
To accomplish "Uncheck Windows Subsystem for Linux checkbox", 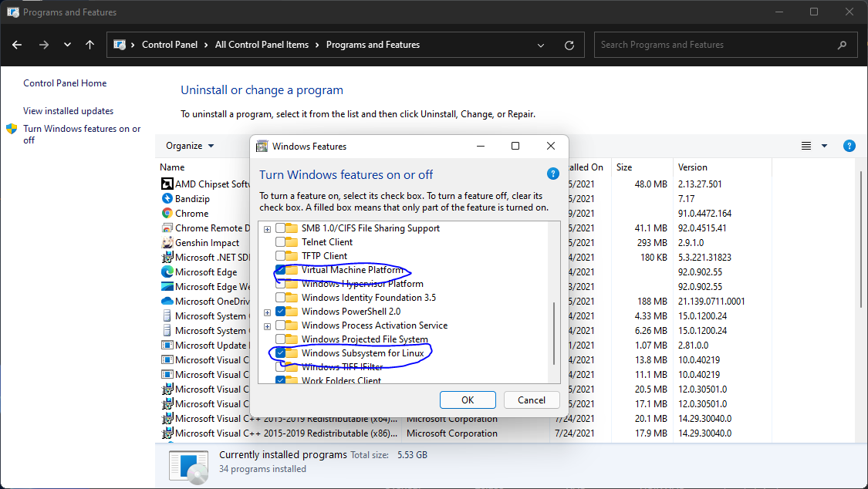I will coord(280,353).
